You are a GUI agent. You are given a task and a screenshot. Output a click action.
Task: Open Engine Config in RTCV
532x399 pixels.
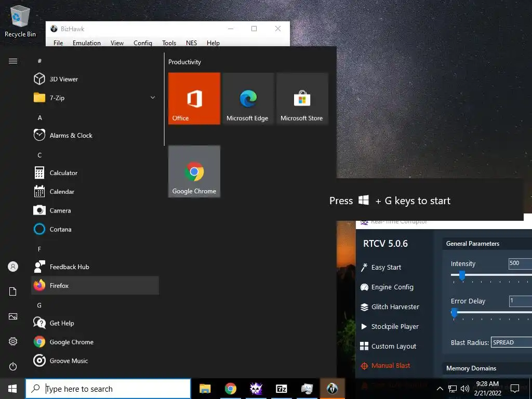click(387, 287)
